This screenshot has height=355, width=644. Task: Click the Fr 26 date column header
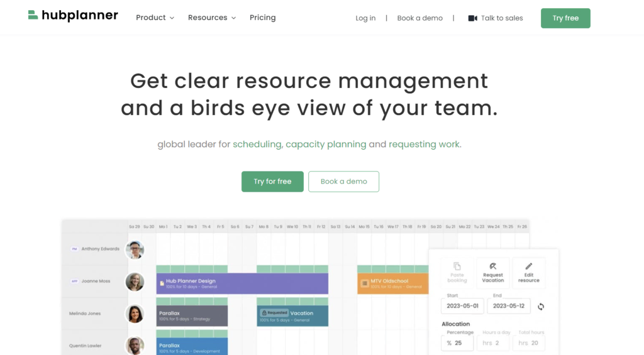[x=522, y=227]
